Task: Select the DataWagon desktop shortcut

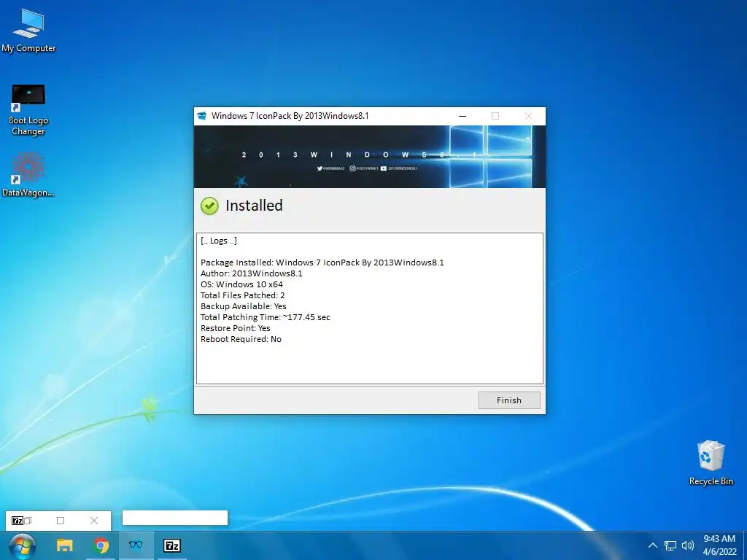Action: tap(28, 175)
